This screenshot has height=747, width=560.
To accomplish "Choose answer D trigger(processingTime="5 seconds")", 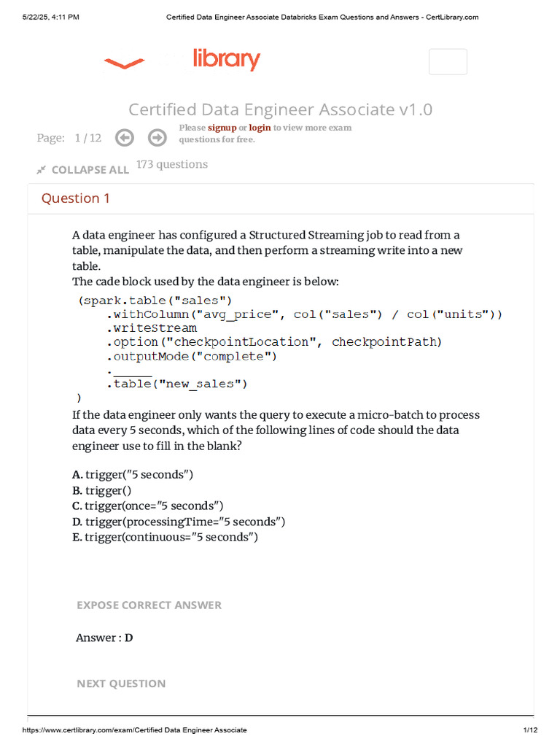I will 179,522.
